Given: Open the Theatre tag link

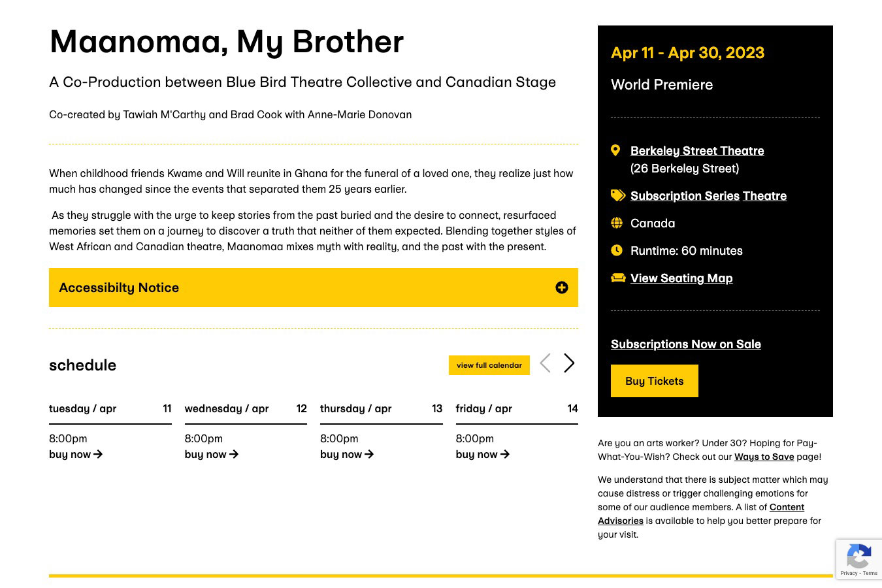Looking at the screenshot, I should [764, 195].
